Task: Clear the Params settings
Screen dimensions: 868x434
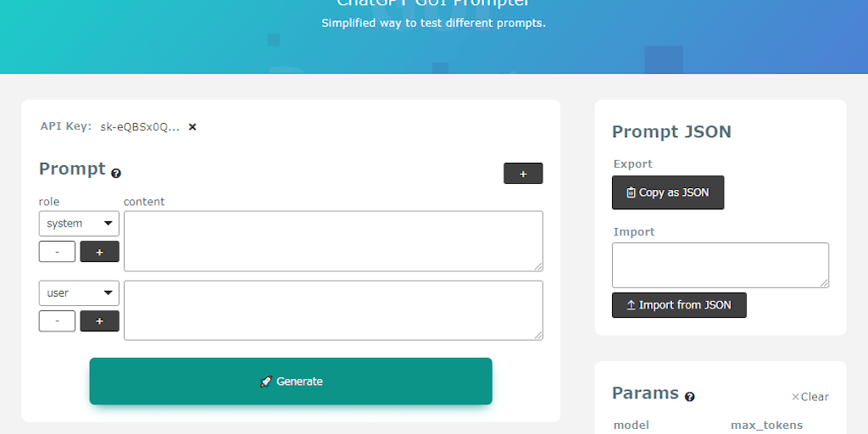Action: click(810, 397)
